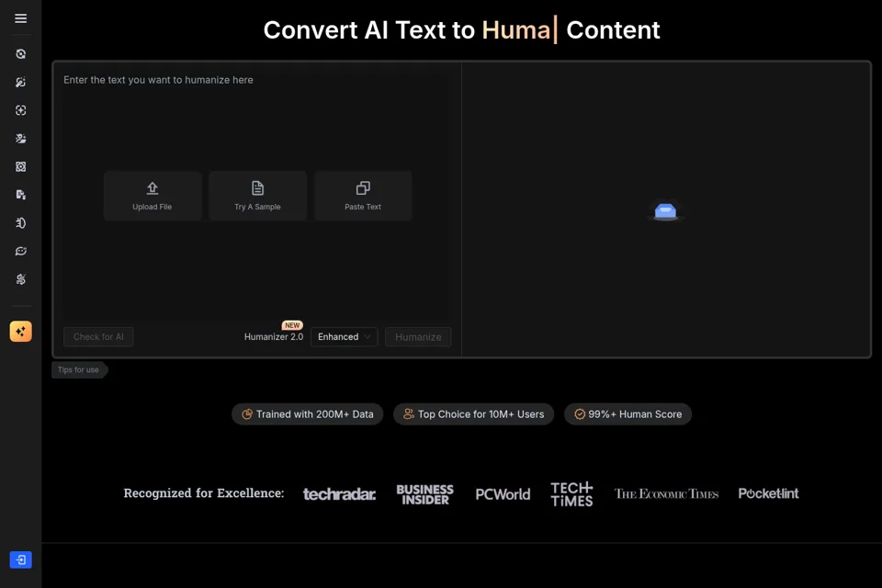Click the Check for AI button

point(98,336)
